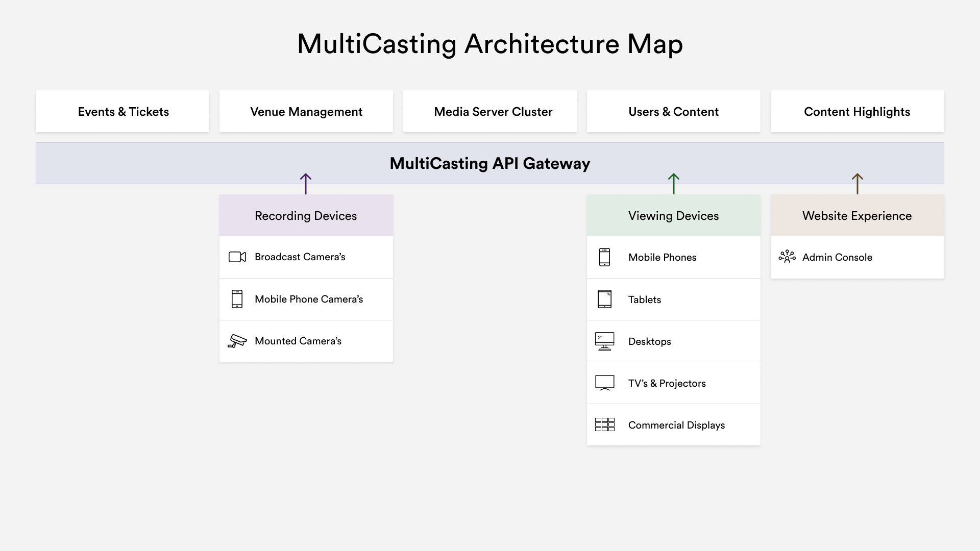Click the Desktops monitor icon
Viewport: 980px width, 551px height.
point(604,341)
